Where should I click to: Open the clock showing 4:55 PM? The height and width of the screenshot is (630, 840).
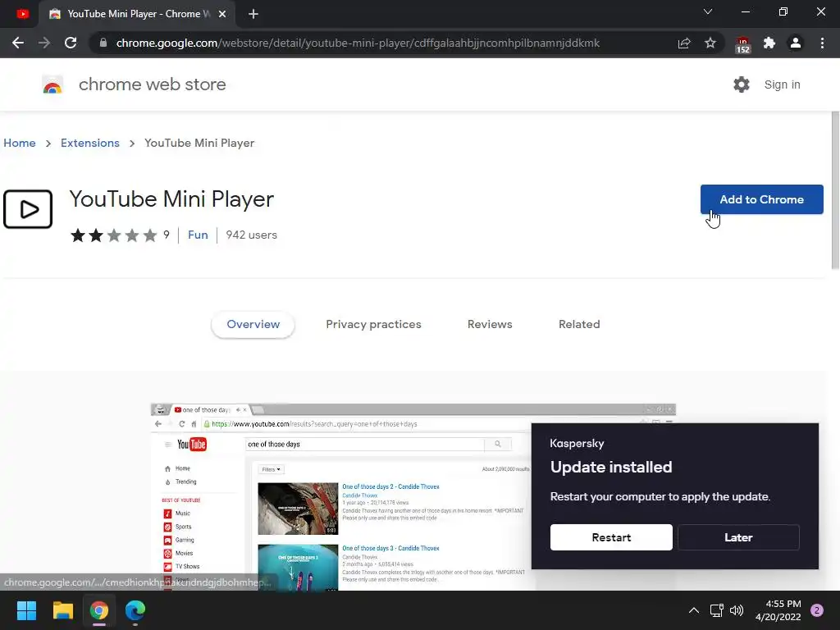click(x=778, y=610)
